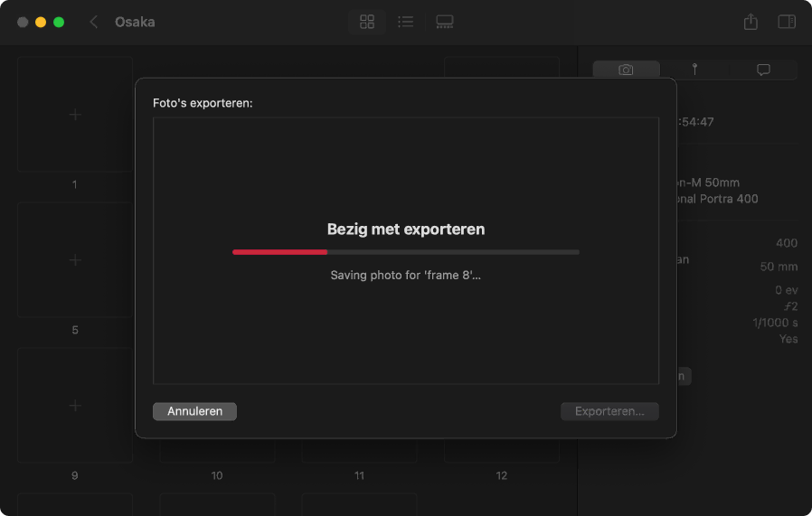Click the empty frame 5 placeholder
The image size is (812, 516).
coord(75,260)
